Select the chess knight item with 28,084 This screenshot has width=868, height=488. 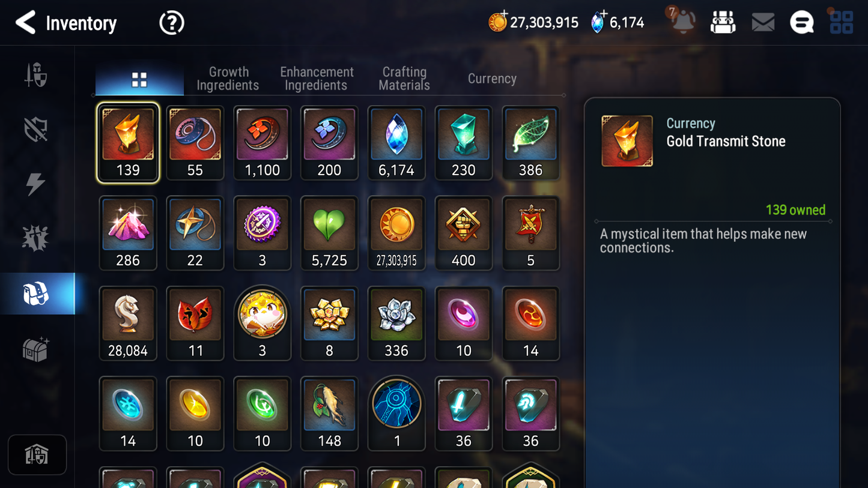tap(128, 324)
